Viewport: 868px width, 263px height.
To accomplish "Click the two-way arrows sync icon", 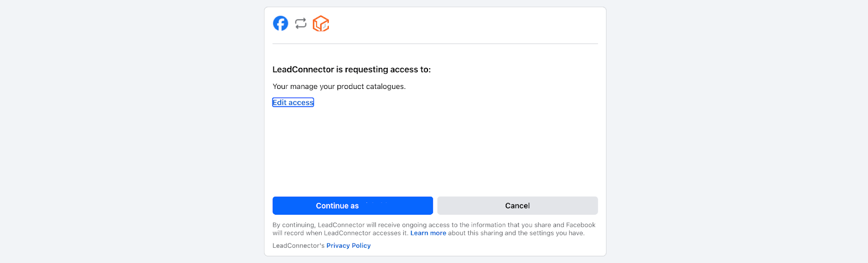I will click(x=301, y=23).
